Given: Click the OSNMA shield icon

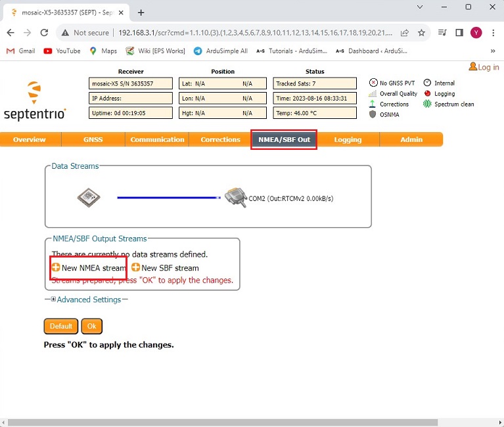Looking at the screenshot, I should pos(373,114).
